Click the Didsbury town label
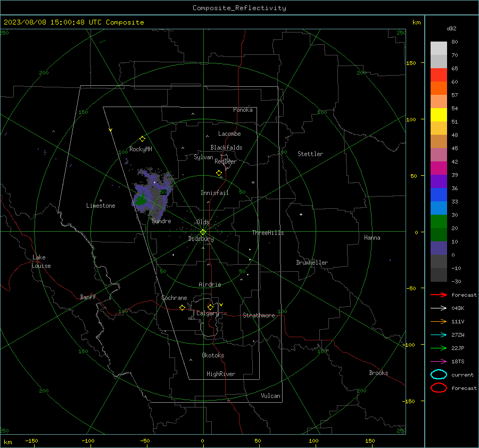479x448 pixels. pyautogui.click(x=201, y=239)
